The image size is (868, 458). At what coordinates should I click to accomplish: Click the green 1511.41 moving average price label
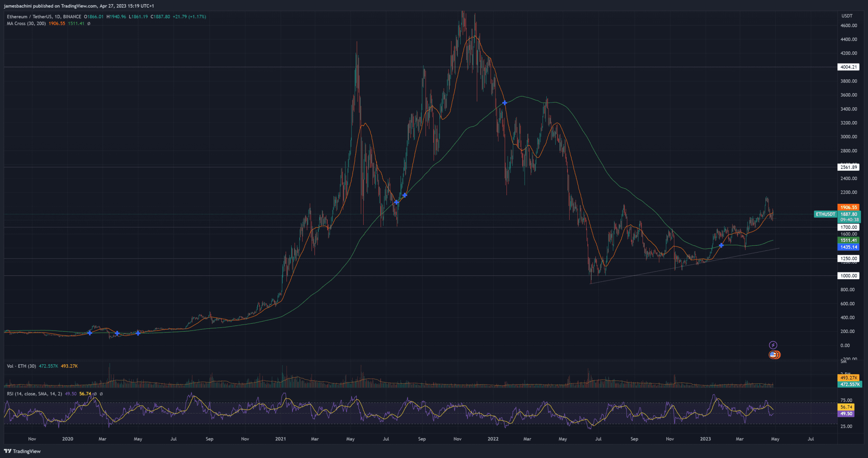848,240
